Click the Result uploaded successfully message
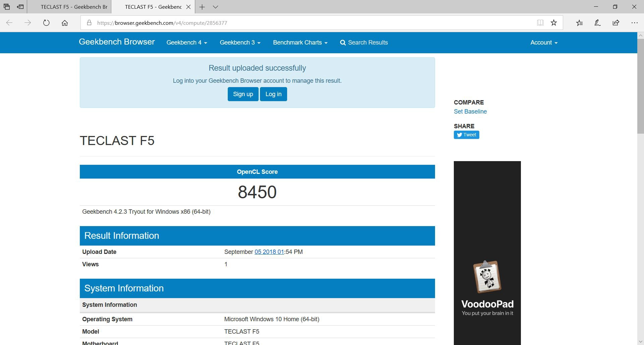Image resolution: width=644 pixels, height=345 pixels. (x=257, y=68)
